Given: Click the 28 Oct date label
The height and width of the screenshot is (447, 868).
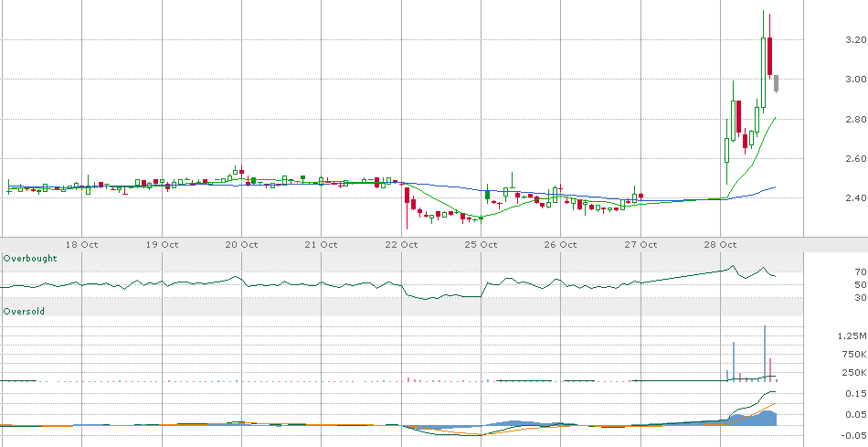Looking at the screenshot, I should pos(721,244).
